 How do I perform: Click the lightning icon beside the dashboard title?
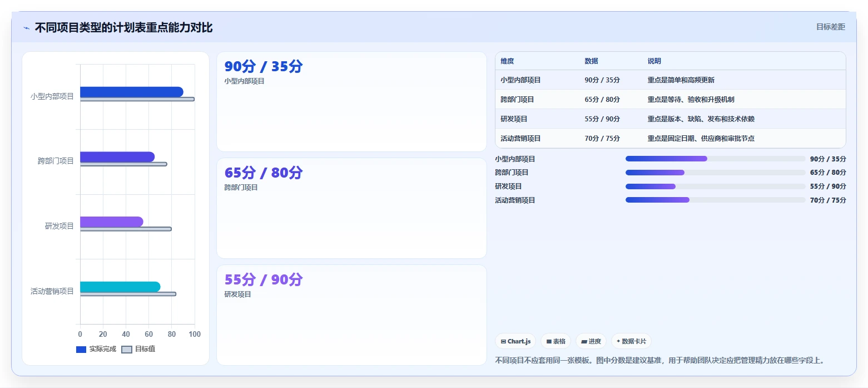pos(26,28)
